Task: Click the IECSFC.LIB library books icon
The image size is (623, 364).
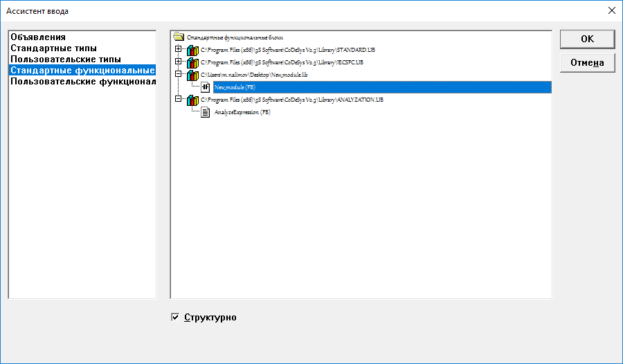Action: [192, 63]
